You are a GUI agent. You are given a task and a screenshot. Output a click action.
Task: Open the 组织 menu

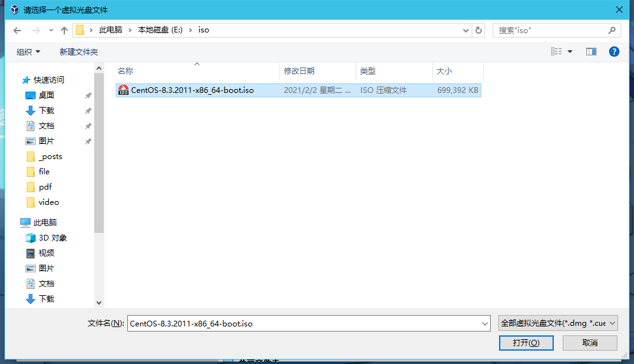tap(28, 52)
